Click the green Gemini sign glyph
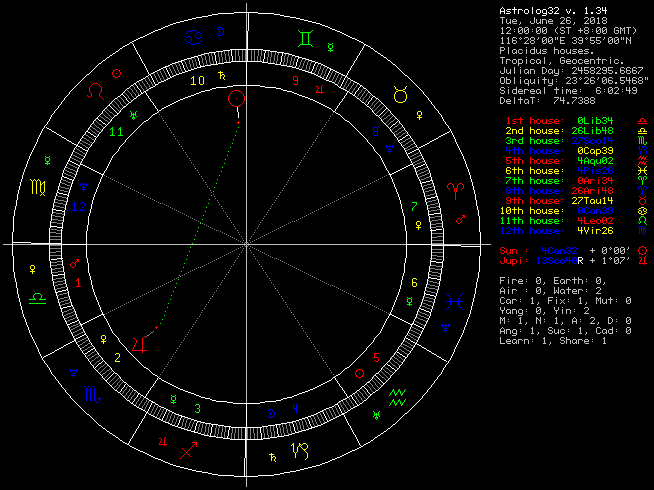 tap(306, 39)
